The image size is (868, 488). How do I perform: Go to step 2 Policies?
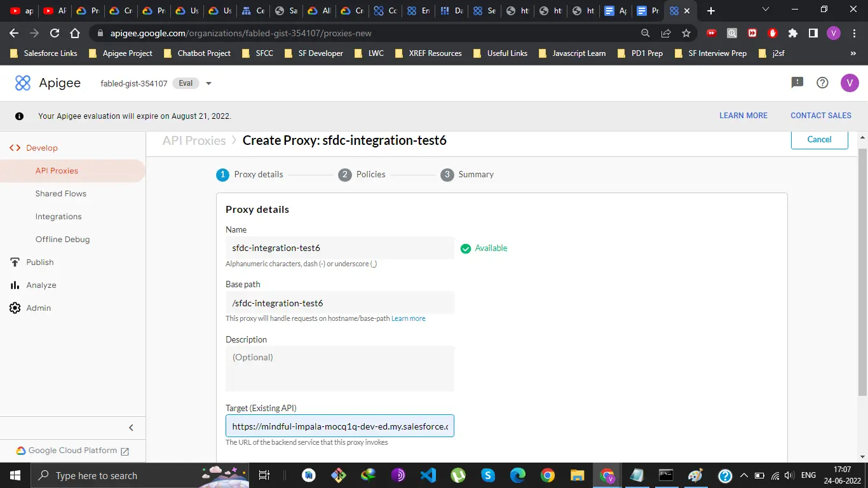(x=362, y=174)
